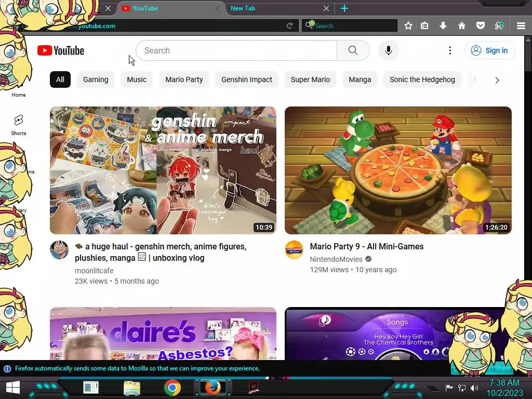
Task: Click Firefox icon in taskbar
Action: coord(213,388)
